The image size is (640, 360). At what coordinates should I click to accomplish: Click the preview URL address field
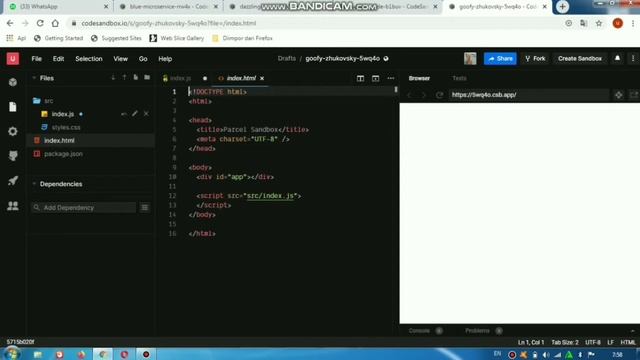point(529,95)
